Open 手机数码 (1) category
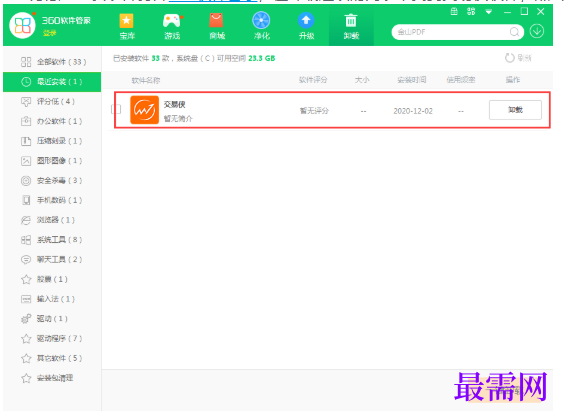Image resolution: width=566 pixels, height=418 pixels. pos(52,200)
